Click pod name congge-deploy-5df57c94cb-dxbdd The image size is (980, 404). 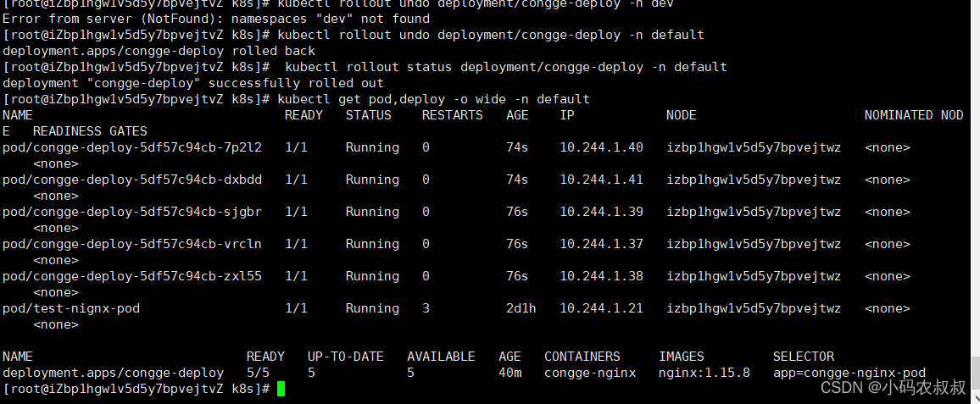pyautogui.click(x=132, y=180)
